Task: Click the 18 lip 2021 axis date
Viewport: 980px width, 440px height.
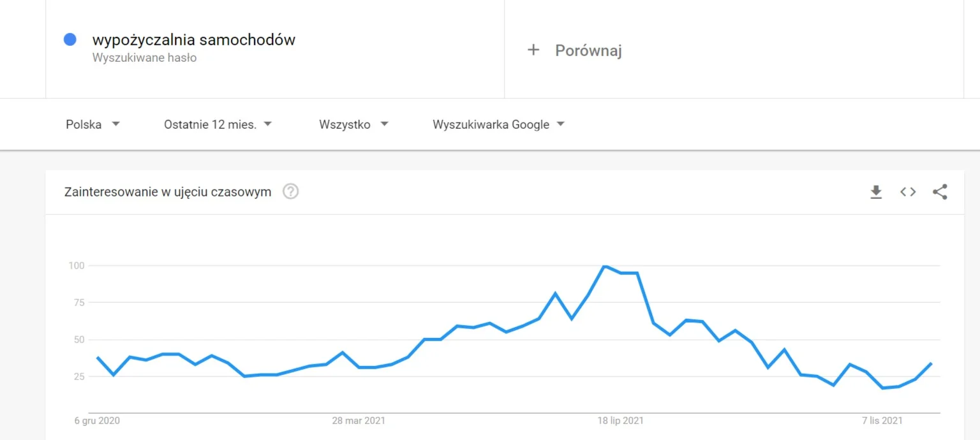Action: point(620,421)
